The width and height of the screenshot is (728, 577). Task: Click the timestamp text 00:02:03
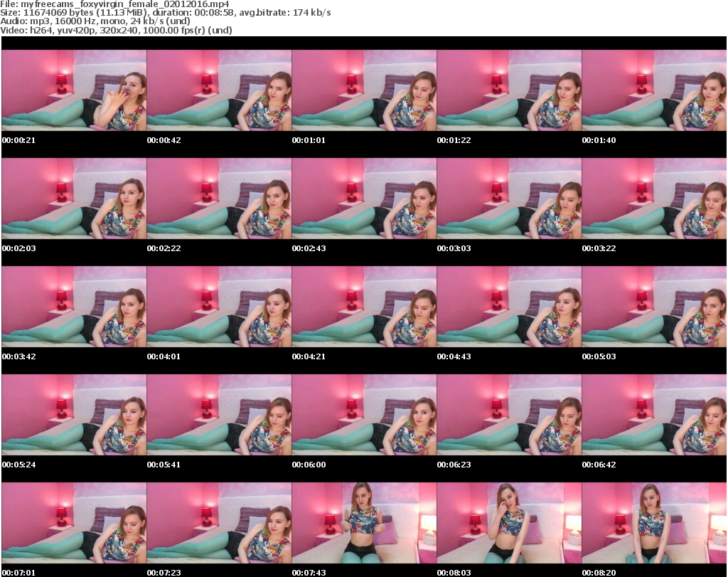tap(18, 248)
